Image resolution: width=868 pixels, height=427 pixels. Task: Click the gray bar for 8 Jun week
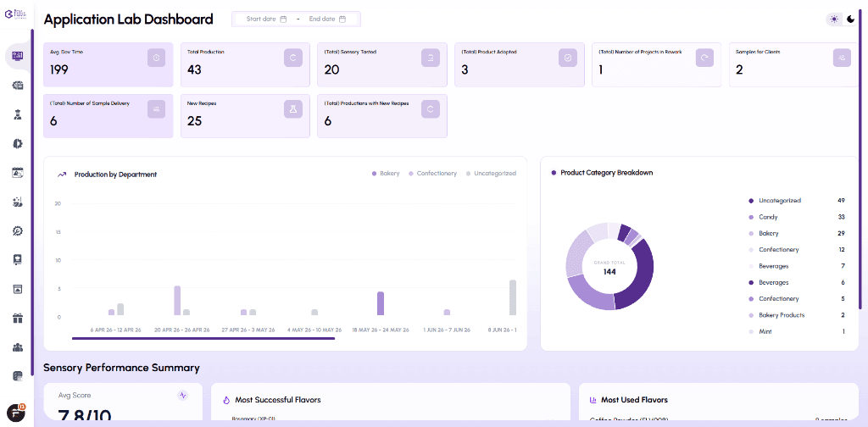pyautogui.click(x=513, y=297)
